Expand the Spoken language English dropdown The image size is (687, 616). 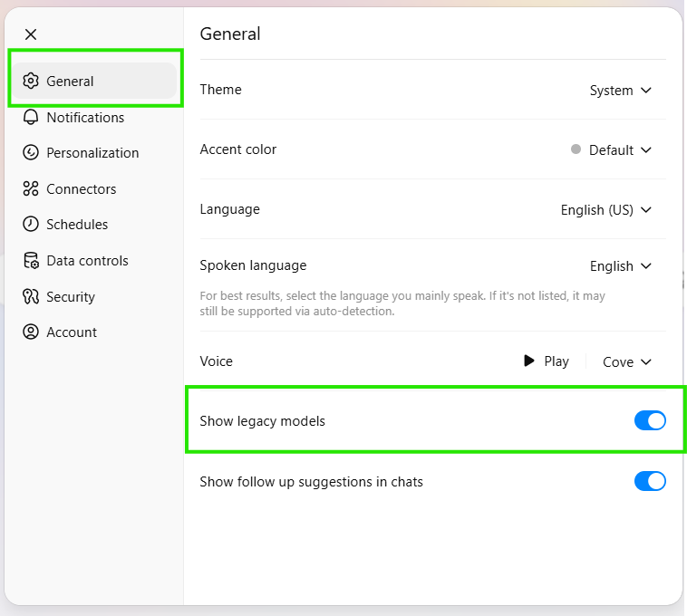621,266
